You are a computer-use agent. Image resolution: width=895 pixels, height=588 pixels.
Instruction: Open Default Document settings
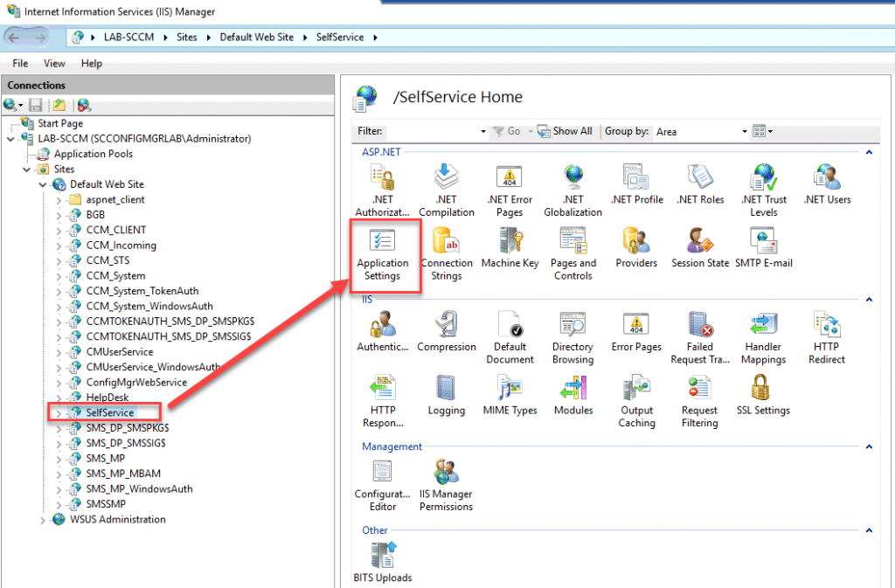click(x=510, y=336)
